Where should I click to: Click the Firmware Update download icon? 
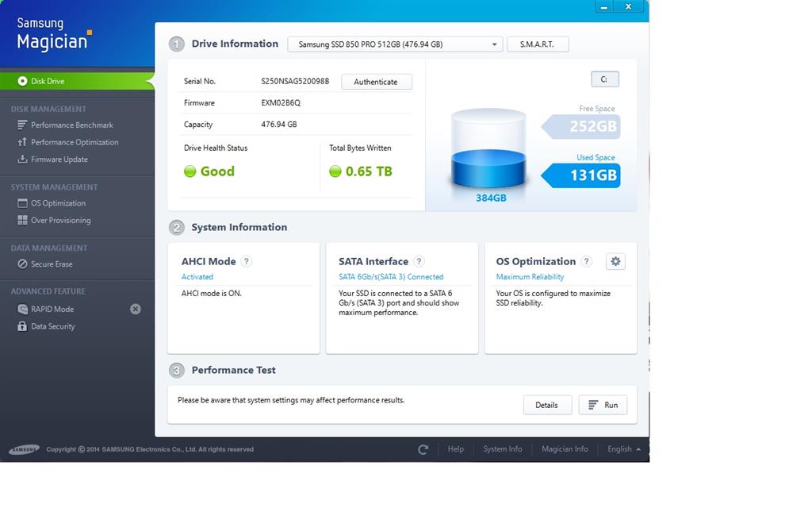22,159
